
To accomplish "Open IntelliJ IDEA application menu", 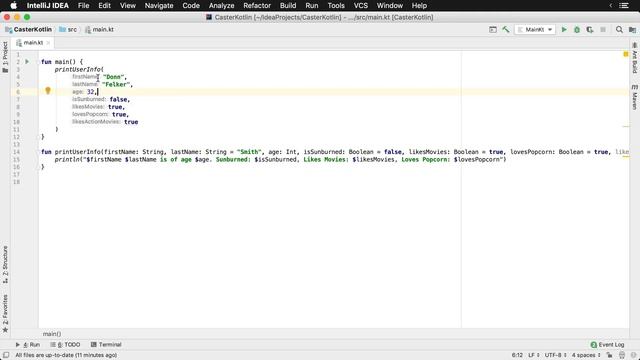I will point(47,6).
